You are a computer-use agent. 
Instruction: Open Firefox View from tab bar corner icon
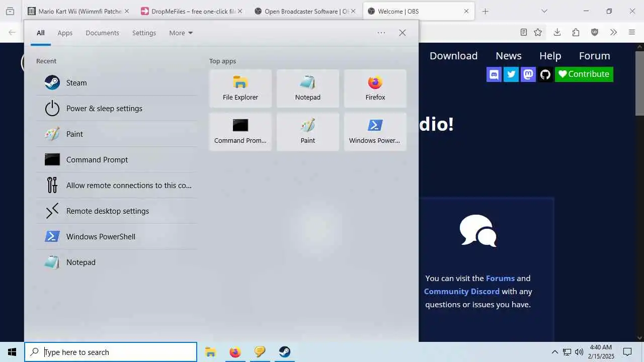10,11
